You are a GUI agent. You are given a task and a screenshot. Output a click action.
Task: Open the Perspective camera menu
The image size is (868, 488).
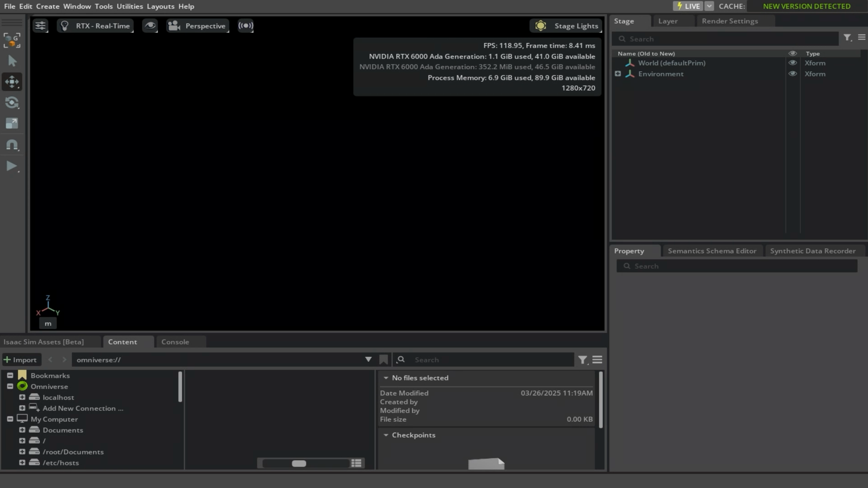point(197,26)
